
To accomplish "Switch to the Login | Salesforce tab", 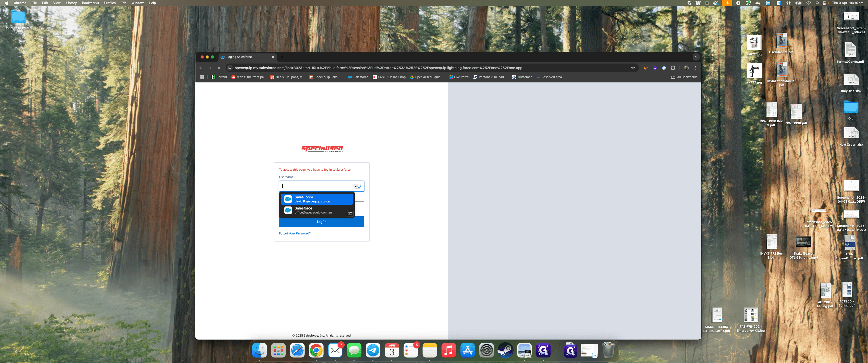I will click(247, 57).
